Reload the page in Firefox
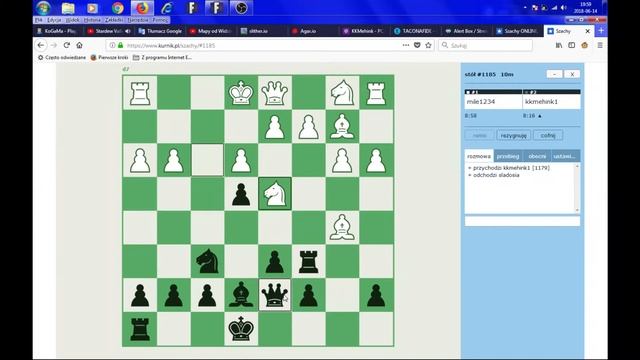 (x=67, y=45)
